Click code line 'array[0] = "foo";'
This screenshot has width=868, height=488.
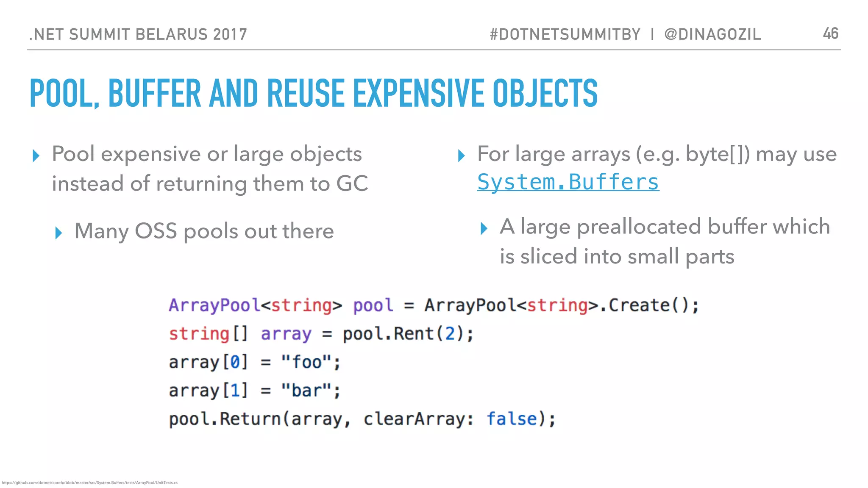[x=254, y=362]
